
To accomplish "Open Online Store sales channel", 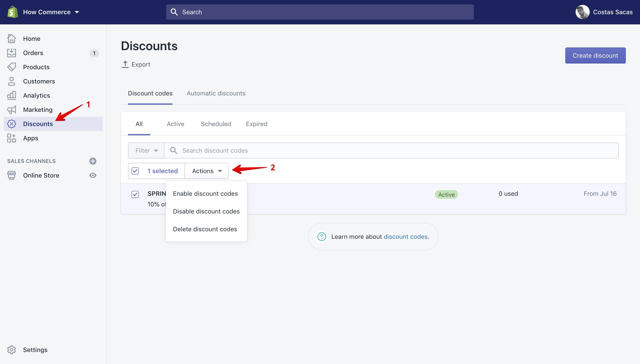I will [41, 175].
